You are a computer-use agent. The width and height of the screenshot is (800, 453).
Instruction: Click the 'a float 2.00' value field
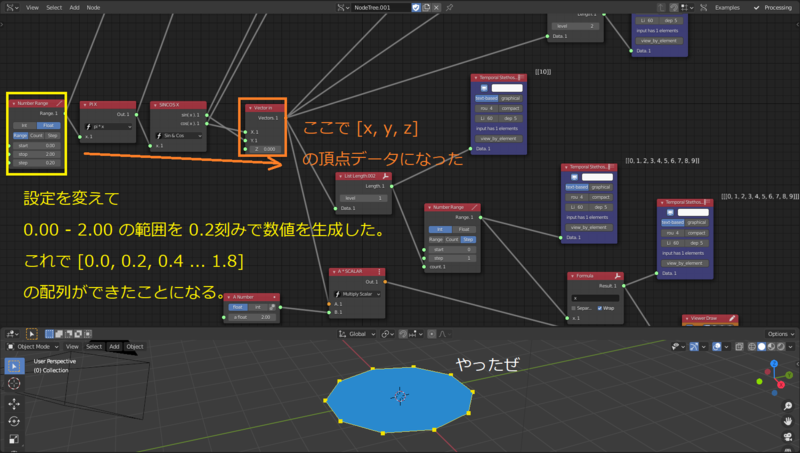coord(252,317)
